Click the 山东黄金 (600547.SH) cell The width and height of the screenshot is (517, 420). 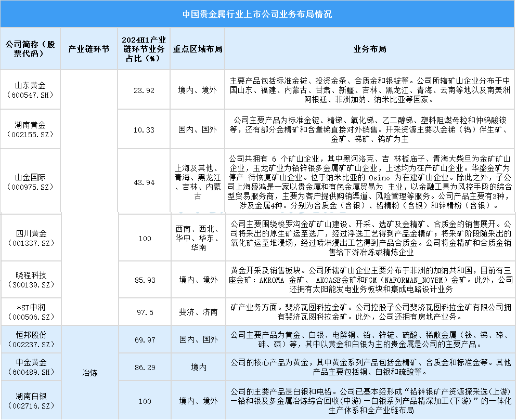click(x=30, y=90)
